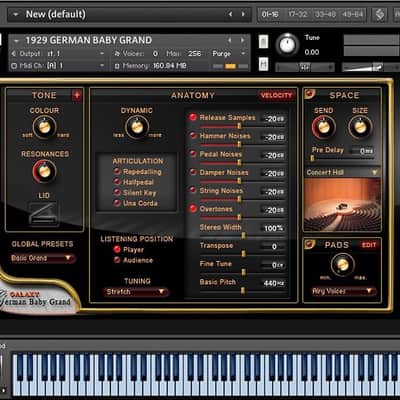
Task: Open the Purge dropdown menu
Action: point(229,54)
